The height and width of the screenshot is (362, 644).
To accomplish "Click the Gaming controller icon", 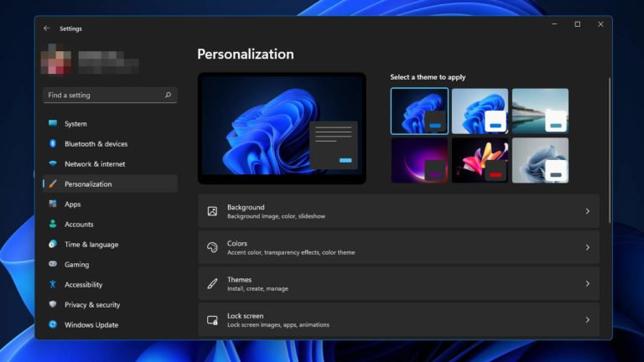I will (x=53, y=264).
